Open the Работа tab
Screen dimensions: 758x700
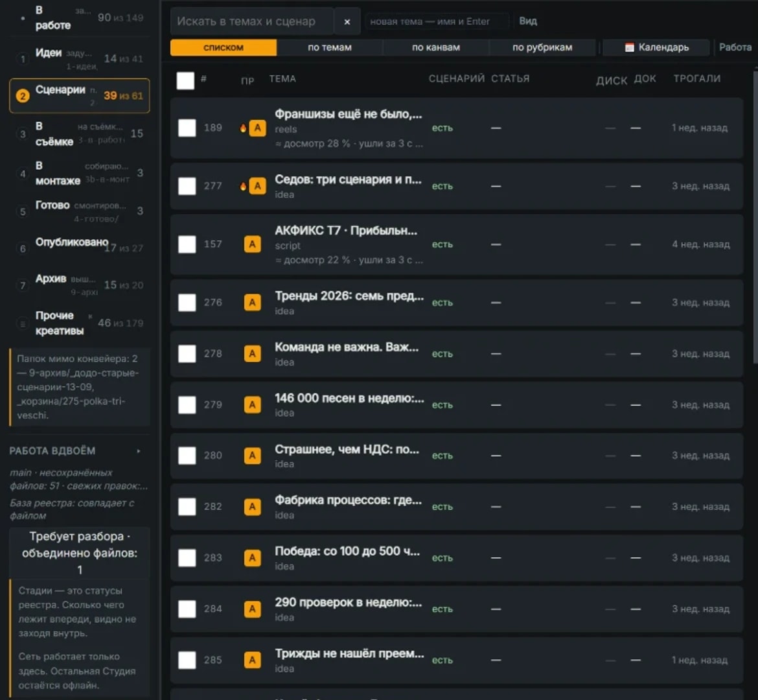[x=735, y=47]
